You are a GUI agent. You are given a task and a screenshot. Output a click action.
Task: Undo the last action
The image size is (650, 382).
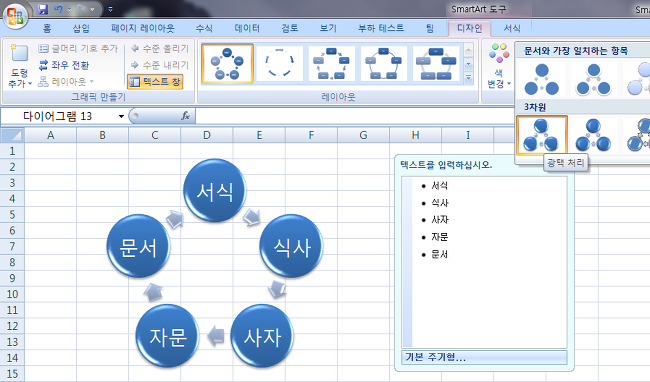click(x=58, y=9)
